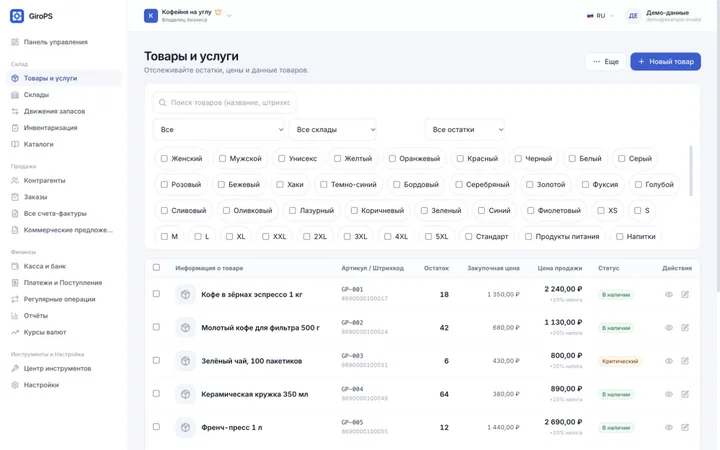Viewport: 720px width, 450px height.
Task: Expand the Кофейня на углу business switcher
Action: [188, 16]
